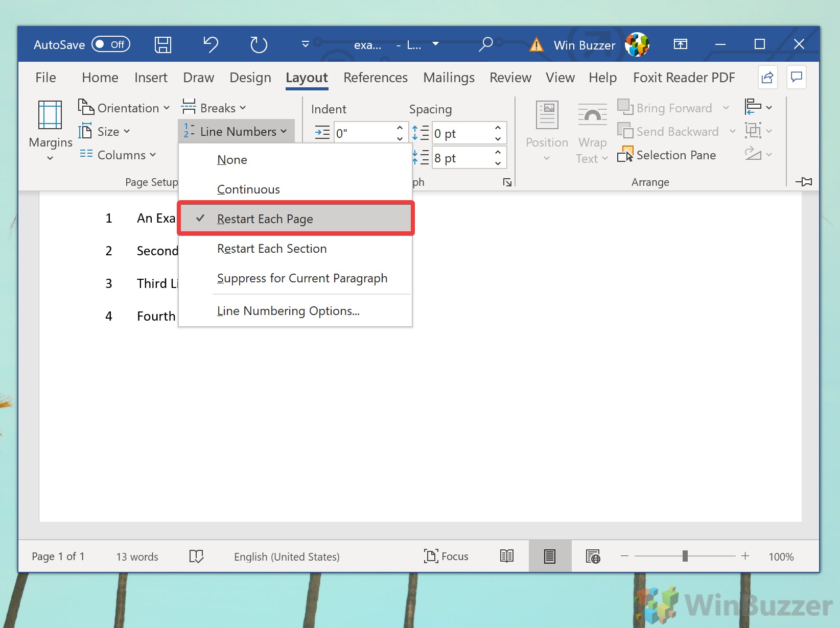The height and width of the screenshot is (628, 840).
Task: Go to the References tab
Action: [376, 78]
